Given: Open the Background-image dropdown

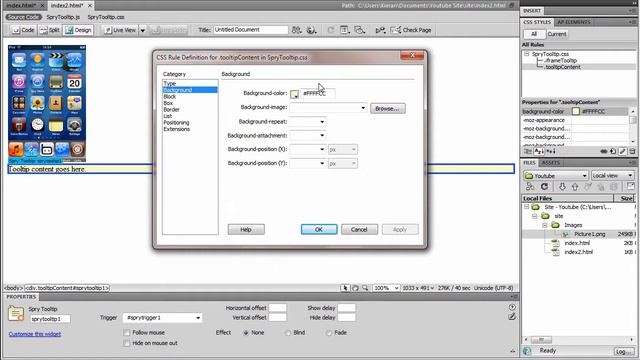Looking at the screenshot, I should [x=363, y=108].
